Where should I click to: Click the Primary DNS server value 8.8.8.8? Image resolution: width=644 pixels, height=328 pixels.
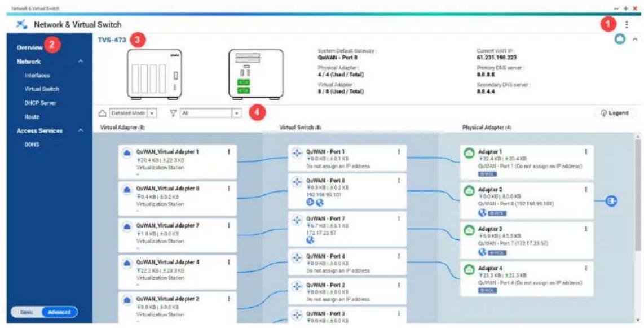[484, 75]
